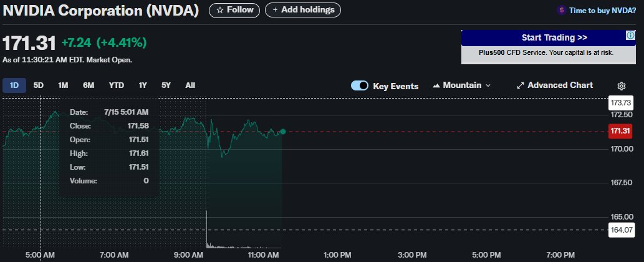Show the 1Y range
The height and width of the screenshot is (262, 644).
143,85
